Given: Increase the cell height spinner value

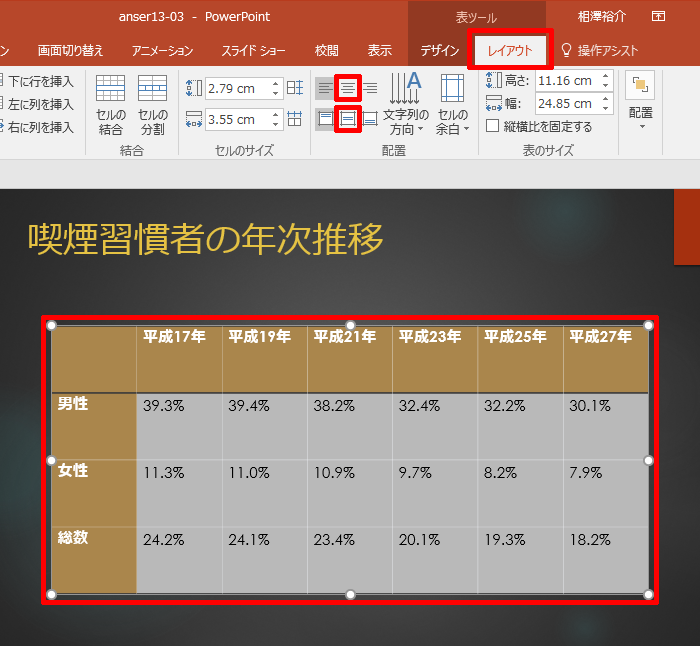Looking at the screenshot, I should click(275, 83).
